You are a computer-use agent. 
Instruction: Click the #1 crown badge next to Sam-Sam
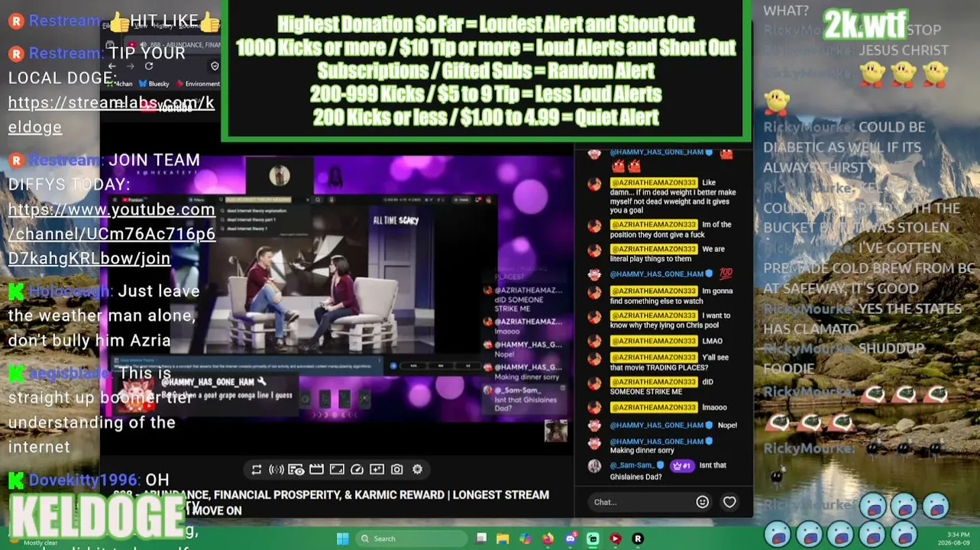pyautogui.click(x=681, y=465)
